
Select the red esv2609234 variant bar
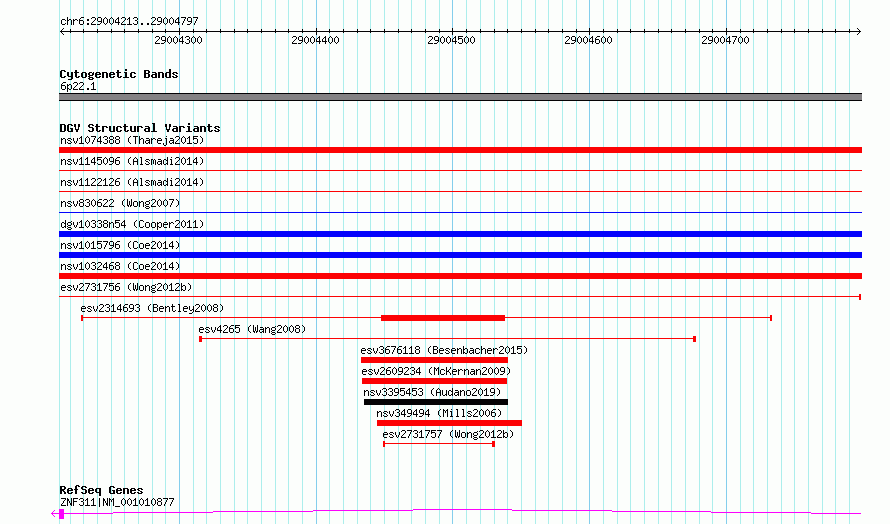click(x=434, y=381)
